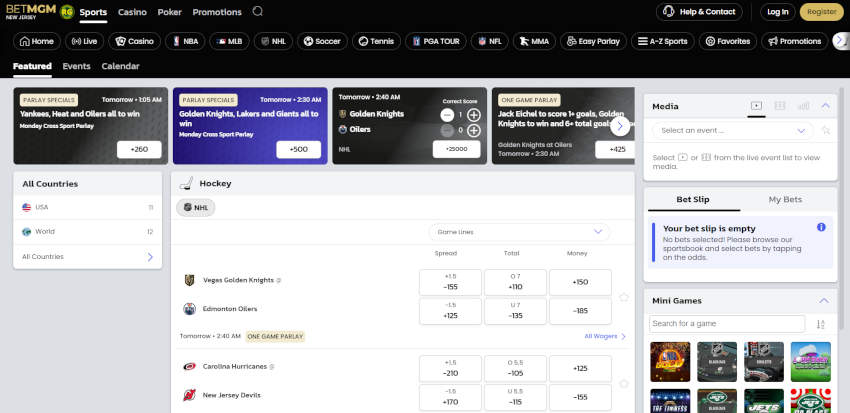Select the MMA sport pill
This screenshot has height=413, width=850.
tap(535, 41)
